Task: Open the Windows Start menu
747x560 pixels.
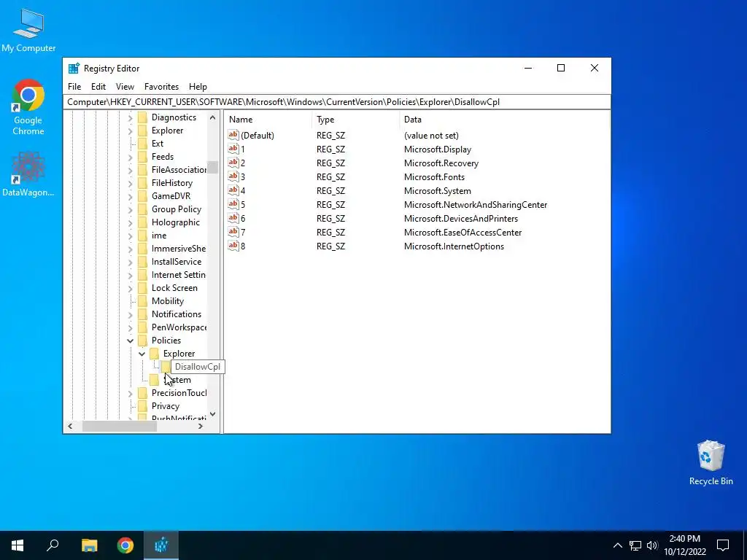Action: (x=18, y=545)
